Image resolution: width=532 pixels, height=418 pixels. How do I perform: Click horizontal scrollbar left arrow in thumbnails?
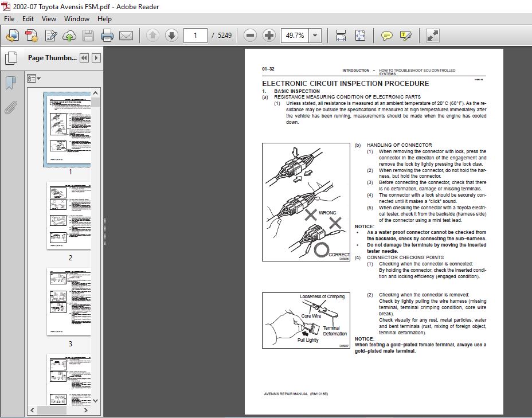(x=32, y=410)
